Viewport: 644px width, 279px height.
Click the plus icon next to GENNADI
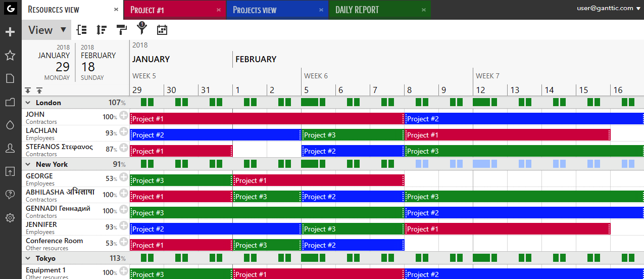click(123, 209)
